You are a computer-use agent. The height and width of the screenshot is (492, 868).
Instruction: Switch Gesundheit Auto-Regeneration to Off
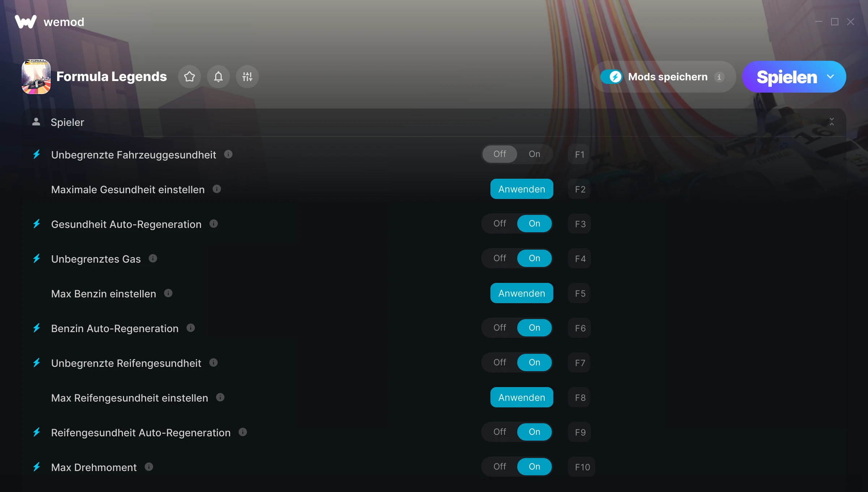[x=500, y=224]
